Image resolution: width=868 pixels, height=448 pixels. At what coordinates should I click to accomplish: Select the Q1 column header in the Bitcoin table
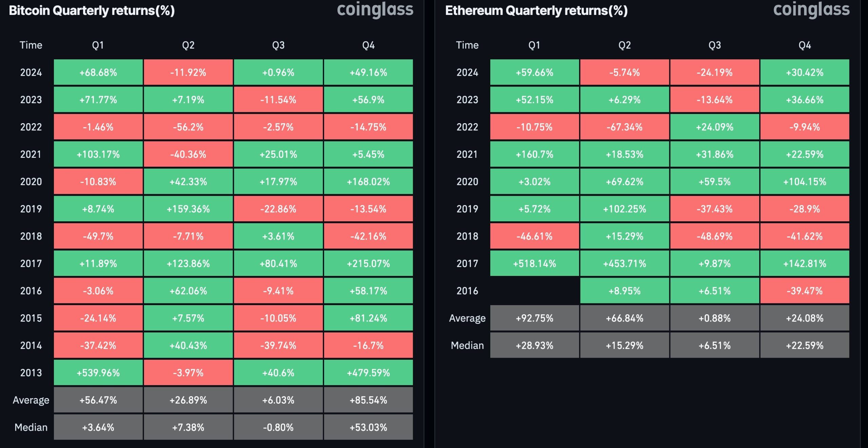(98, 45)
